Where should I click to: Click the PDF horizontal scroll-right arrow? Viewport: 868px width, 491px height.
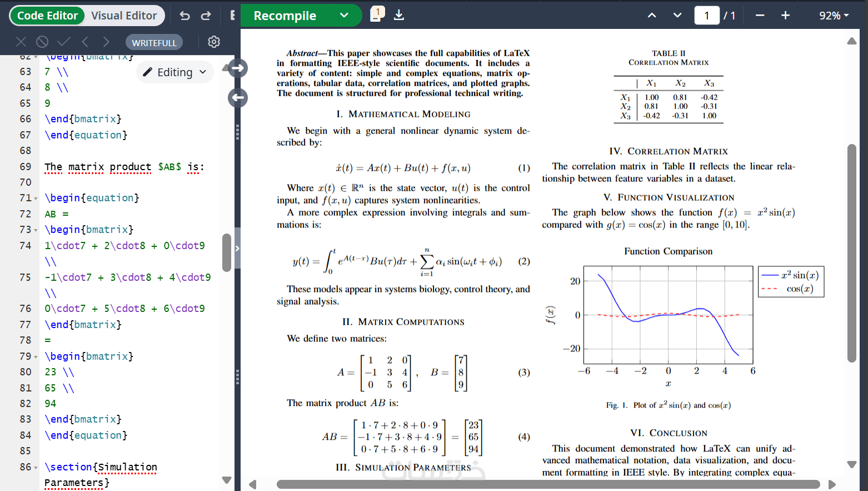click(832, 484)
